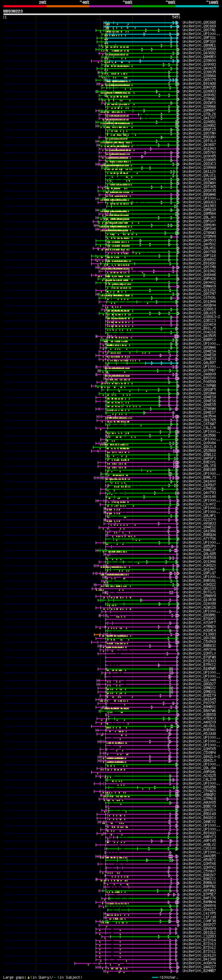Open the UniRef100_Q39599 hit

click(199, 49)
